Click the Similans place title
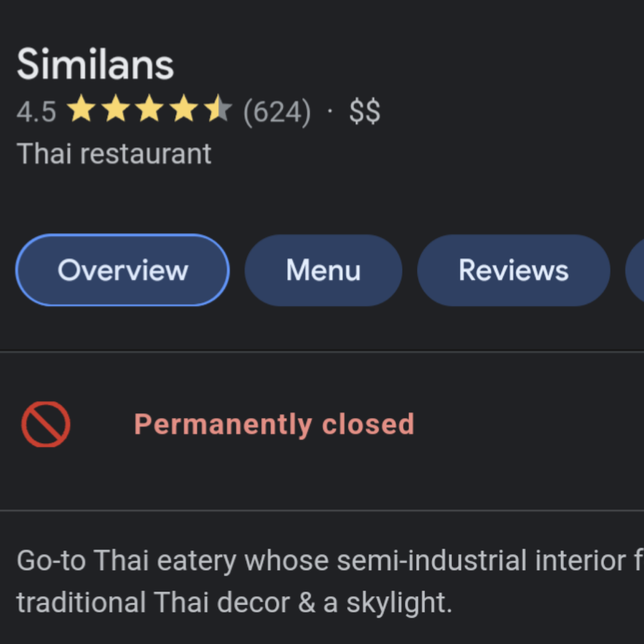This screenshot has width=644, height=644. (x=95, y=64)
